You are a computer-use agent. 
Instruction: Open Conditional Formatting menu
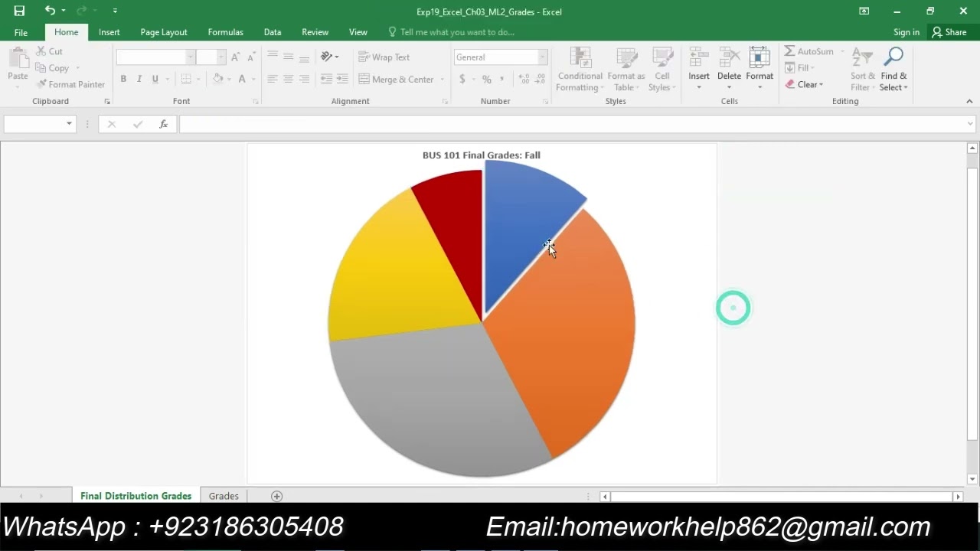pyautogui.click(x=580, y=69)
